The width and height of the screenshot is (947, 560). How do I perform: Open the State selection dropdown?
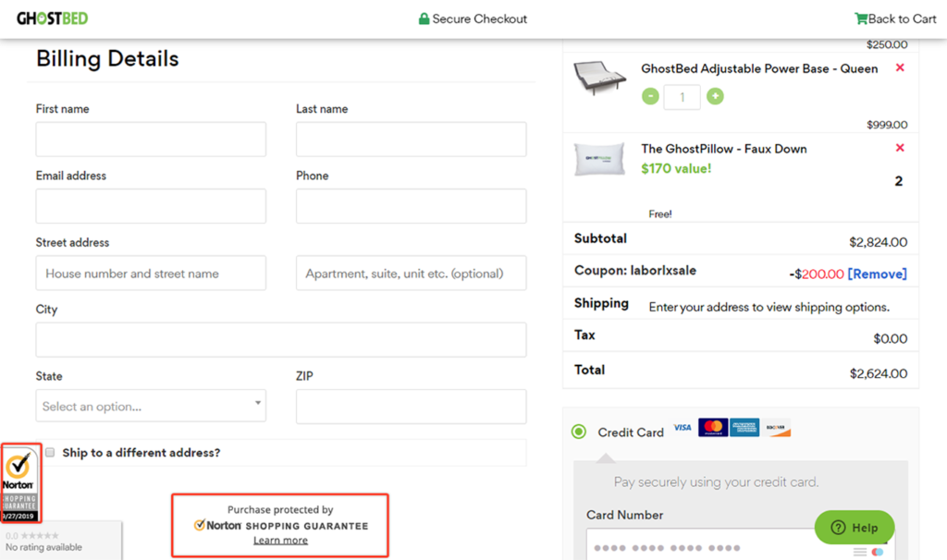pyautogui.click(x=150, y=407)
